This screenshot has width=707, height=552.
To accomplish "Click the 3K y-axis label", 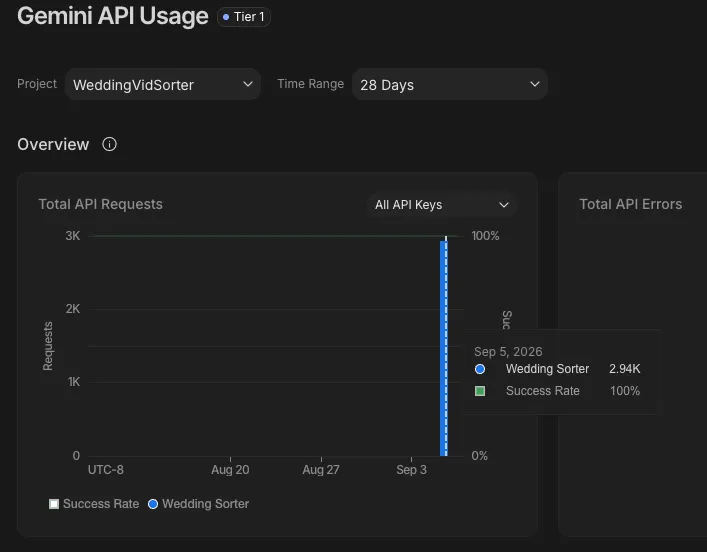I will 73,236.
